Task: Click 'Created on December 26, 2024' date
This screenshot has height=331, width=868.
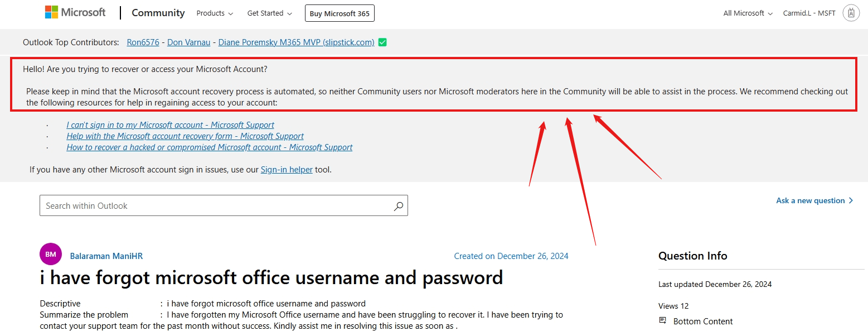Action: (511, 256)
